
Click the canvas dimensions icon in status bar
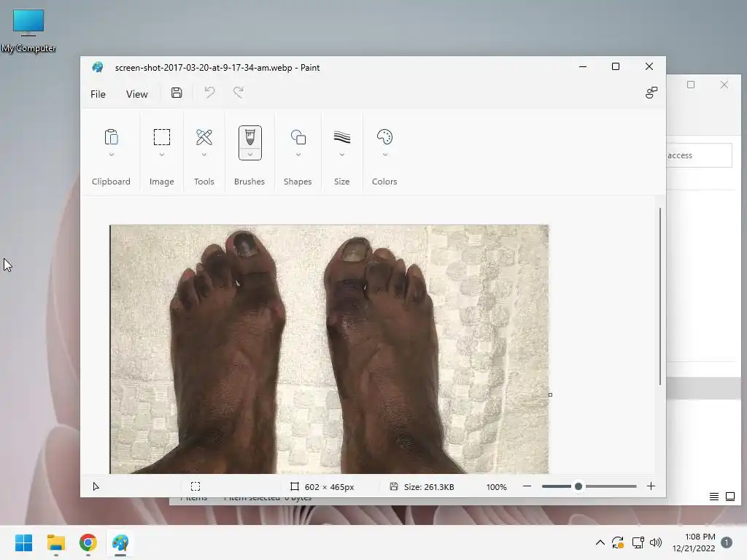pyautogui.click(x=295, y=486)
